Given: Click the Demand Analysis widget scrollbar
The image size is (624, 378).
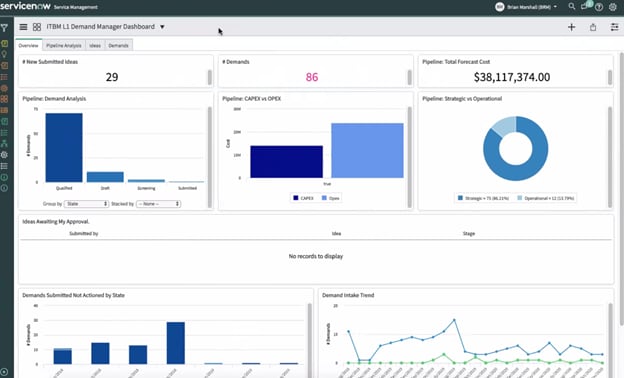Looking at the screenshot, I should click(x=210, y=157).
